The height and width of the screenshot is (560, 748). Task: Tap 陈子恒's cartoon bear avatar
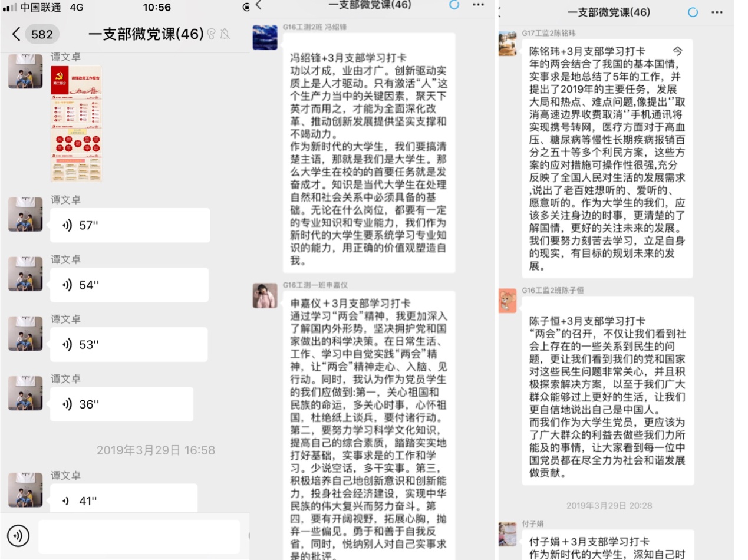click(x=507, y=301)
